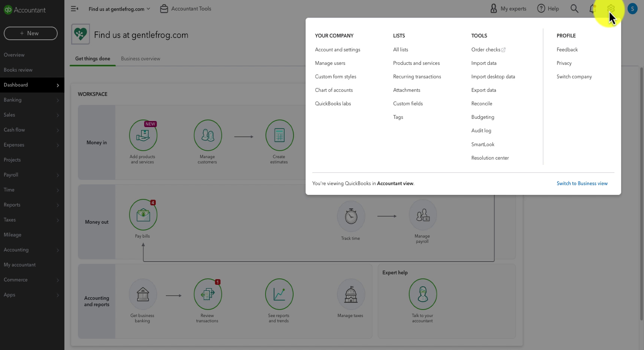The image size is (644, 350).
Task: Collapse the sidebar with the hamburger icon
Action: [75, 9]
